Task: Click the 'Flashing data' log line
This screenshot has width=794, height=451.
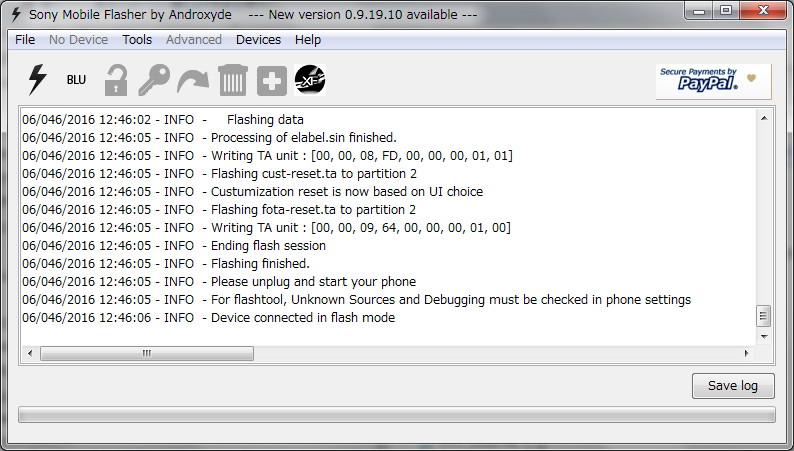Action: 163,120
